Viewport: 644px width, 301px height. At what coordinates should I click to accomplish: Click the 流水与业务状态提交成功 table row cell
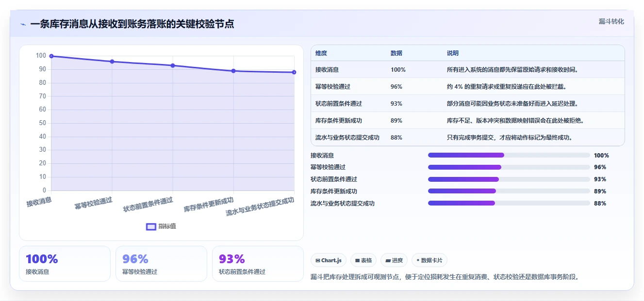pos(347,138)
